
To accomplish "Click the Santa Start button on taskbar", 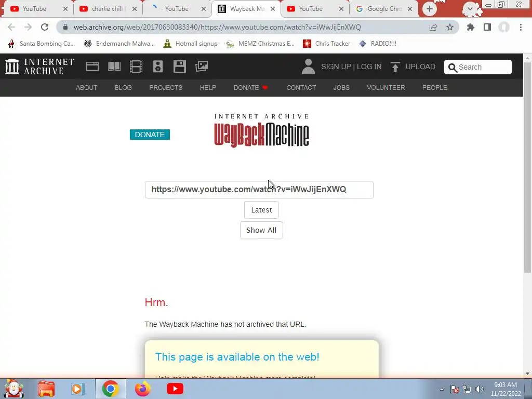I will click(x=14, y=389).
